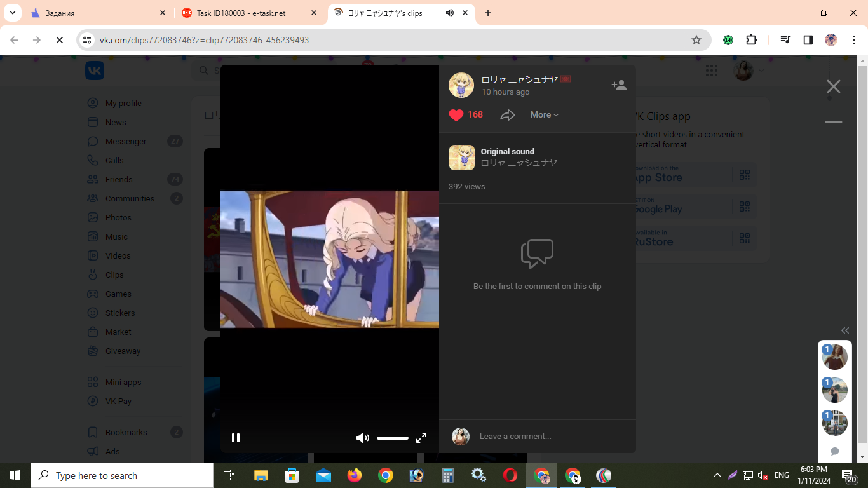
Task: Open RuStore QR code icon
Action: click(x=745, y=238)
